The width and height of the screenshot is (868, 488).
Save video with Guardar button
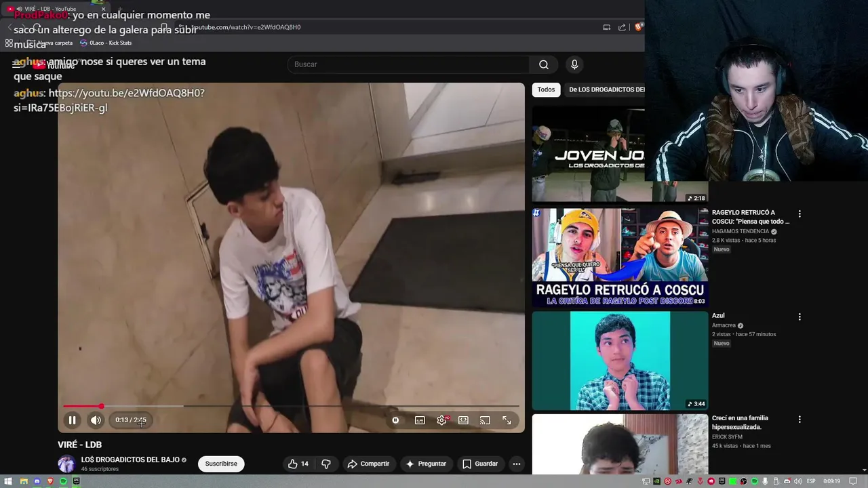[480, 464]
